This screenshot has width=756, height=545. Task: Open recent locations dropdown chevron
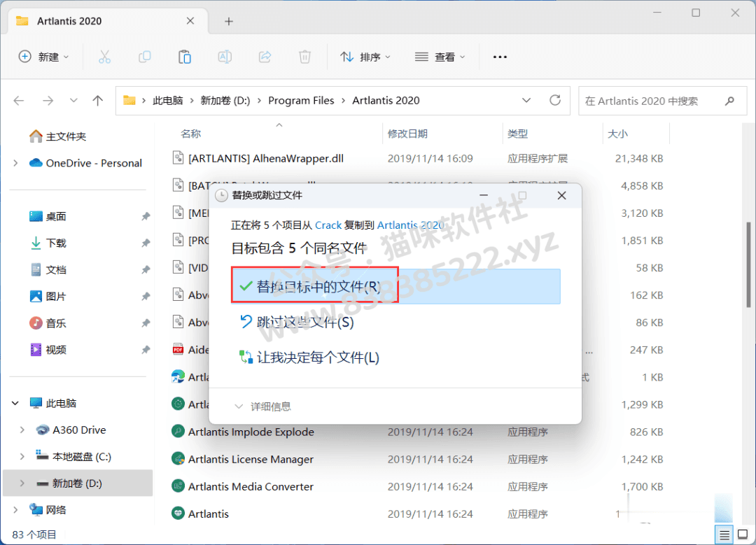pos(73,101)
